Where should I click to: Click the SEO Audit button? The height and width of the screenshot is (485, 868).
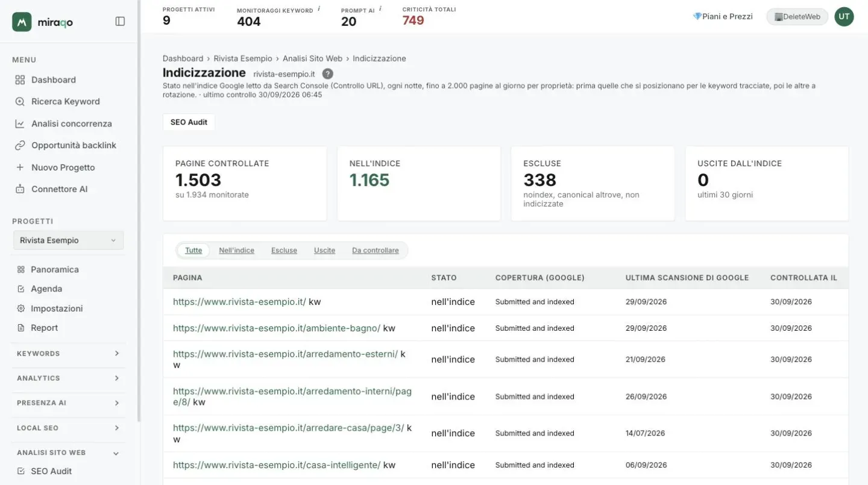pyautogui.click(x=189, y=122)
